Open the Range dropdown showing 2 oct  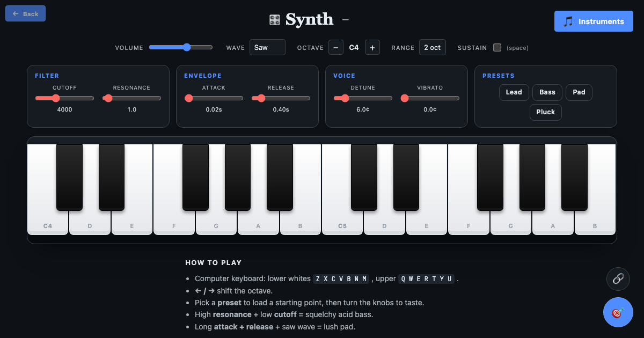(433, 47)
